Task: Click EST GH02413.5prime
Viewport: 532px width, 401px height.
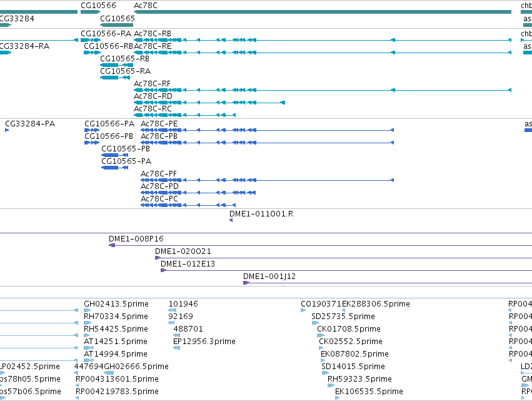Action: point(87,310)
